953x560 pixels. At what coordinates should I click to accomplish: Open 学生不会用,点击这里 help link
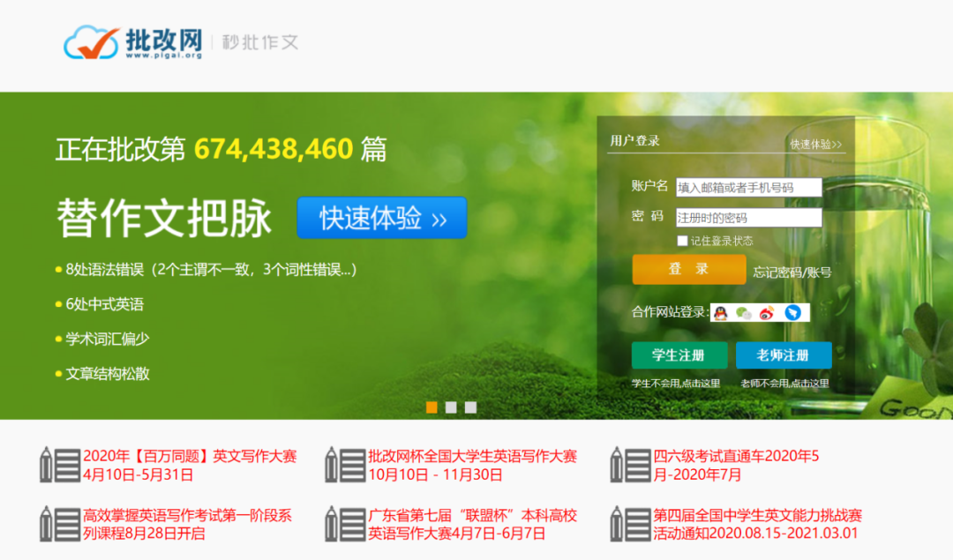[676, 384]
